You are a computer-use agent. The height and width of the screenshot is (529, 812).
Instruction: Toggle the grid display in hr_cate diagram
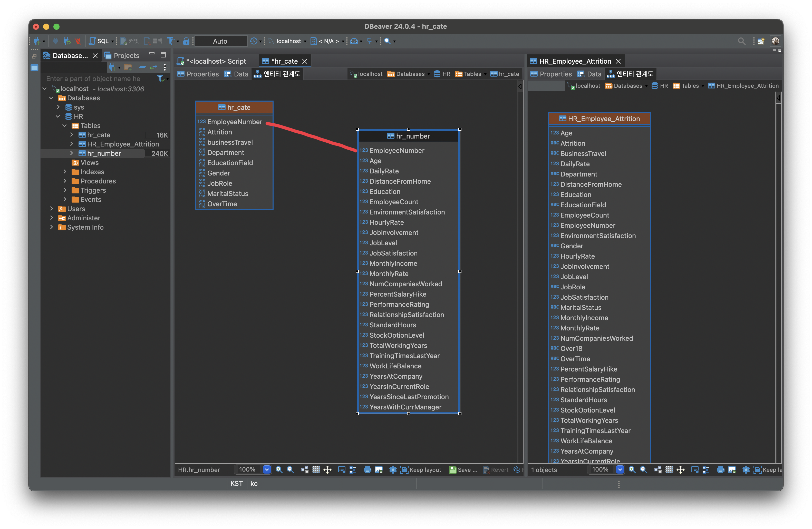[316, 470]
